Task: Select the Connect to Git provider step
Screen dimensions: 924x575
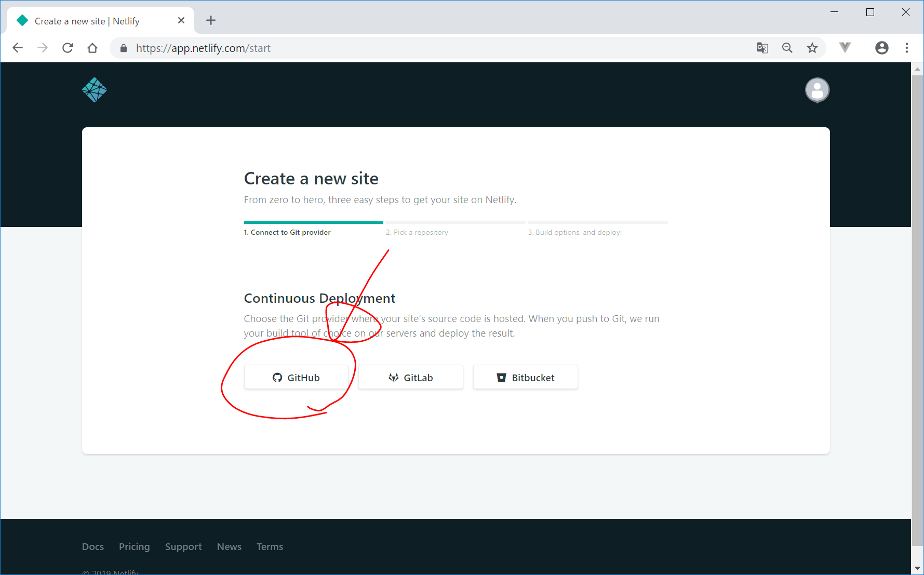Action: (287, 232)
